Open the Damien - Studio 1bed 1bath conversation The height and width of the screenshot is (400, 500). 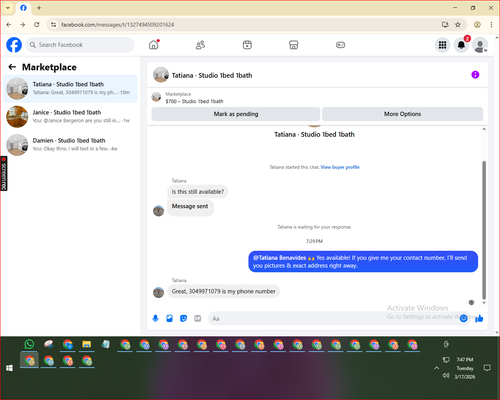[x=70, y=145]
